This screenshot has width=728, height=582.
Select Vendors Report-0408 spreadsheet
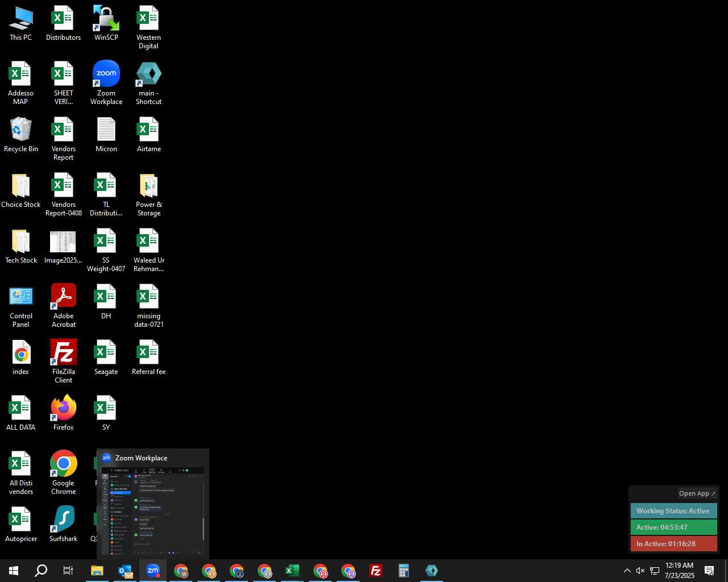coord(63,195)
